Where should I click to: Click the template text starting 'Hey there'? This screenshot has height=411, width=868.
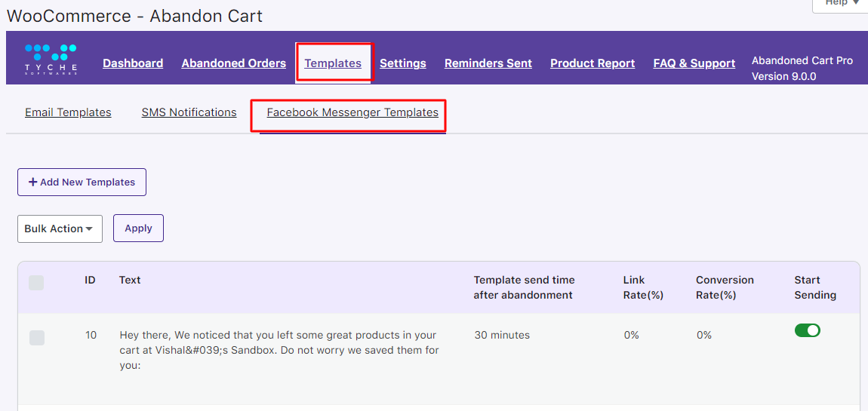[279, 351]
